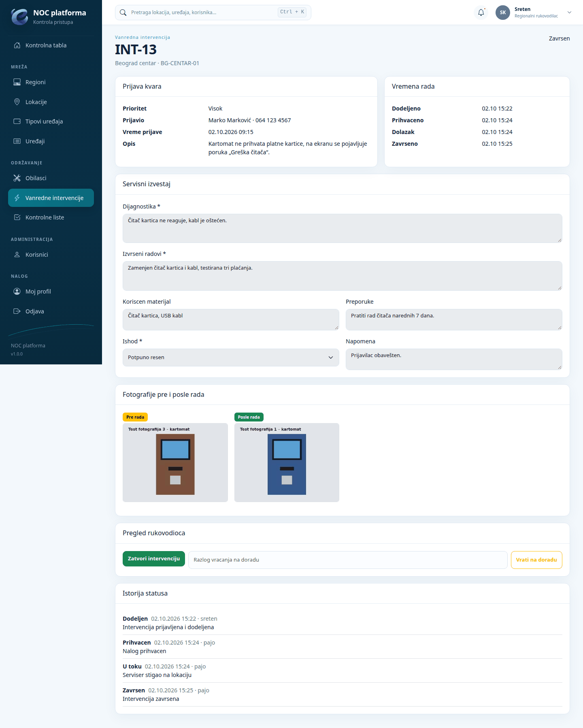
Task: Click the SK user avatar
Action: click(x=503, y=13)
